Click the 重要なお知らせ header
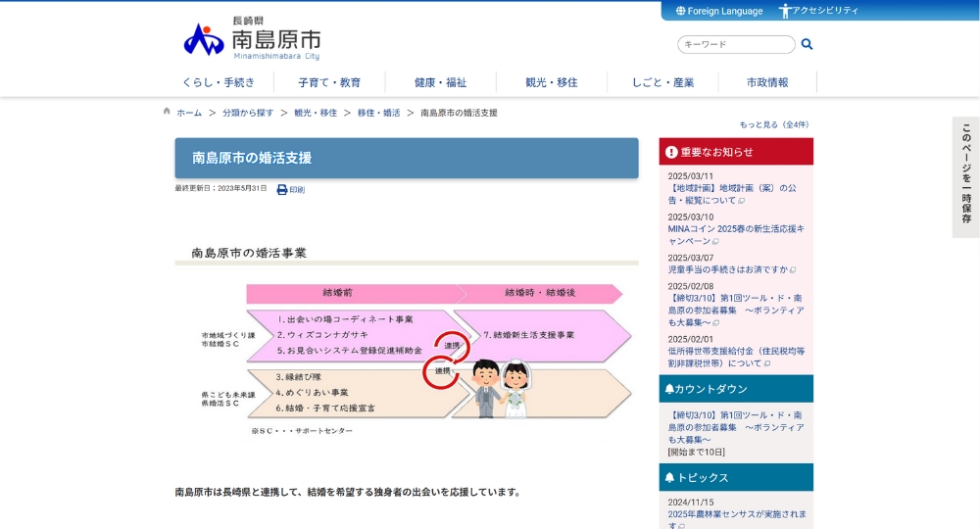Image resolution: width=980 pixels, height=529 pixels. (736, 152)
